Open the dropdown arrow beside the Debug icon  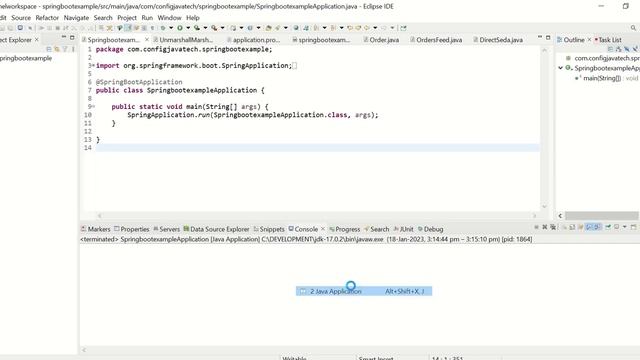tap(171, 28)
